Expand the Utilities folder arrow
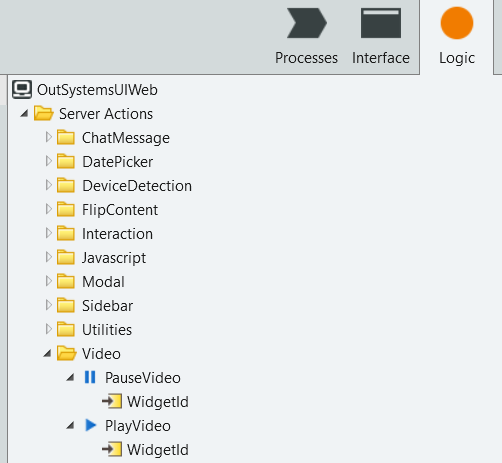 pyautogui.click(x=49, y=329)
